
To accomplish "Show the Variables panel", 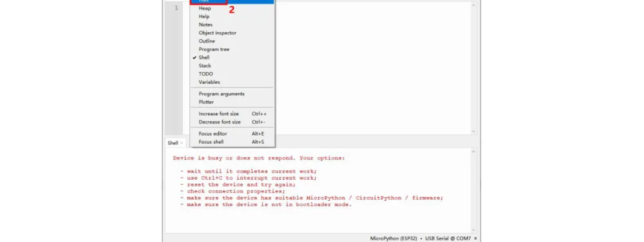I will [232, 82].
